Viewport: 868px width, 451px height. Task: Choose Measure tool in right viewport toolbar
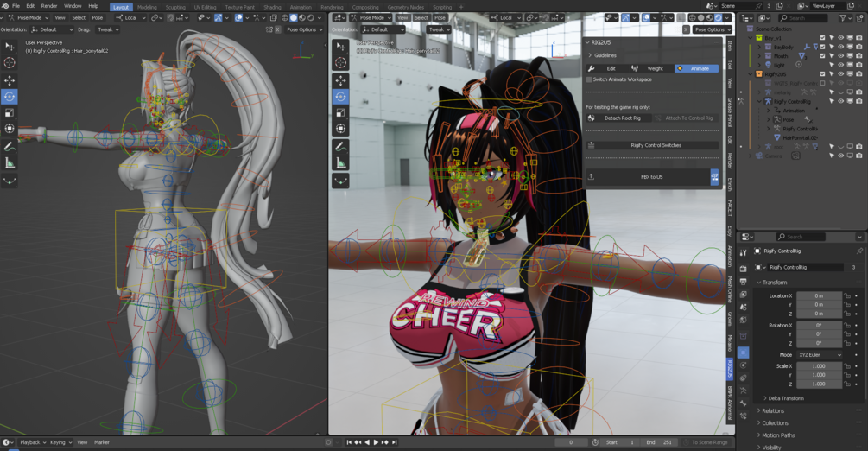tap(340, 163)
